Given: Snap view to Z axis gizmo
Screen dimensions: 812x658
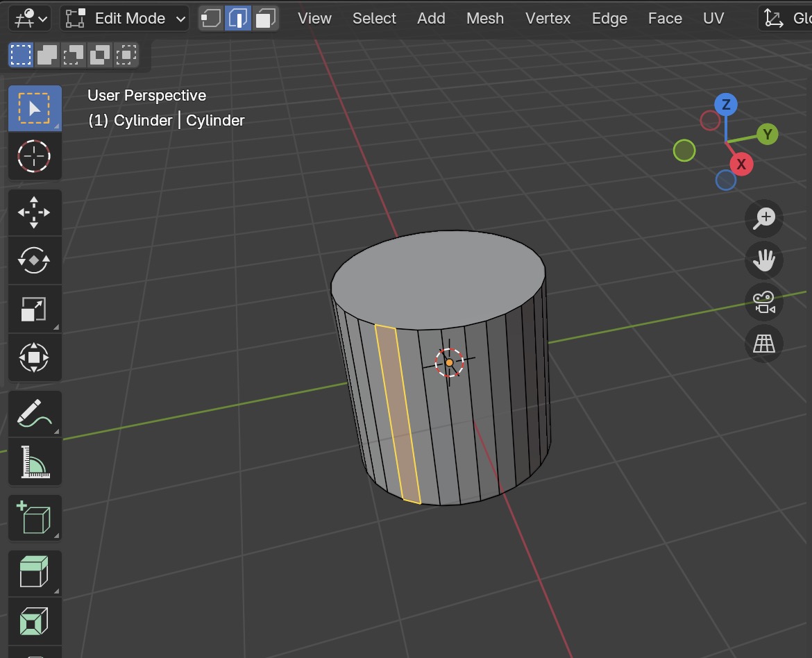Looking at the screenshot, I should (x=726, y=105).
